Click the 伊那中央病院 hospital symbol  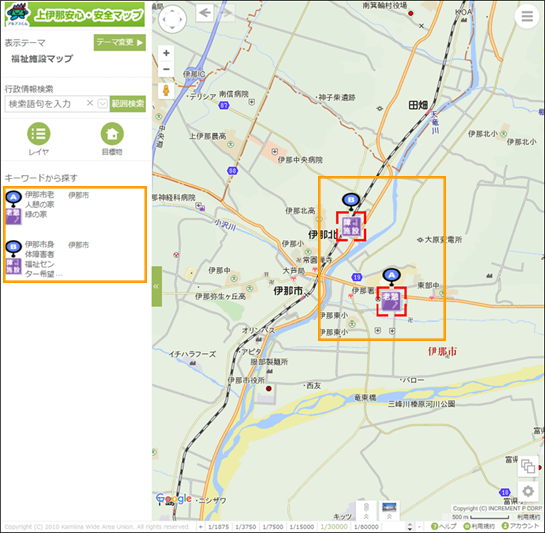pyautogui.click(x=275, y=152)
